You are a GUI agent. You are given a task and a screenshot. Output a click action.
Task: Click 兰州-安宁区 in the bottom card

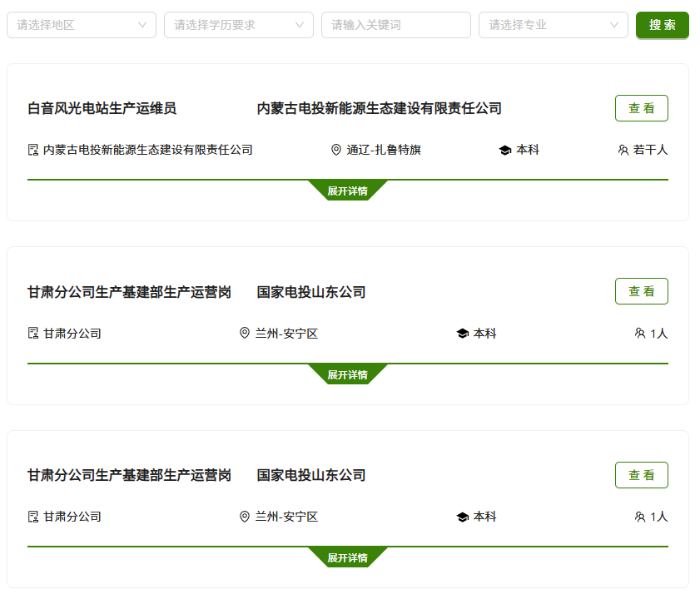(x=286, y=517)
